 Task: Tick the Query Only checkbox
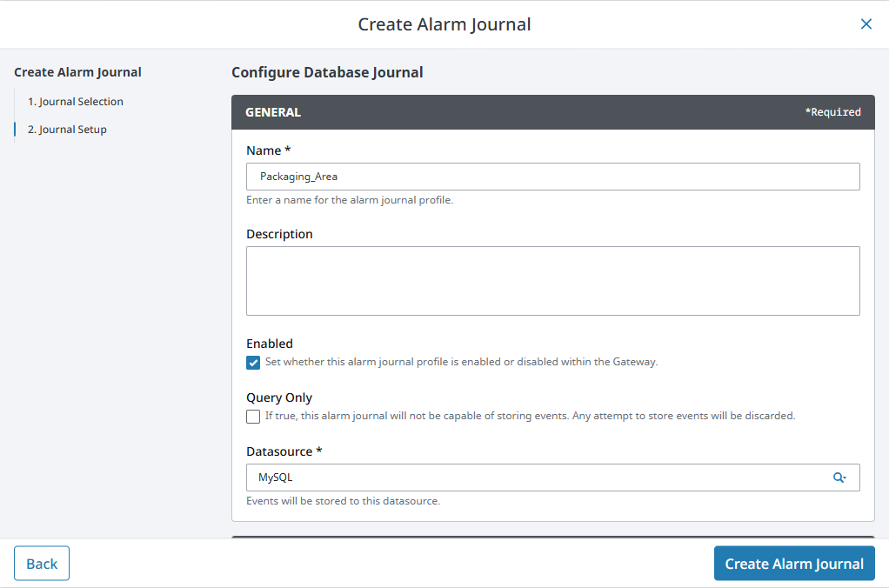(253, 417)
